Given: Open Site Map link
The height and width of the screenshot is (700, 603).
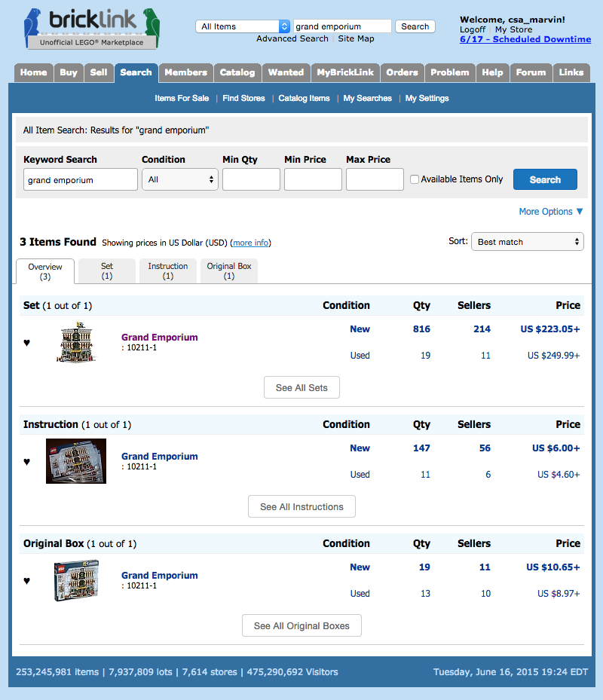Looking at the screenshot, I should point(356,38).
